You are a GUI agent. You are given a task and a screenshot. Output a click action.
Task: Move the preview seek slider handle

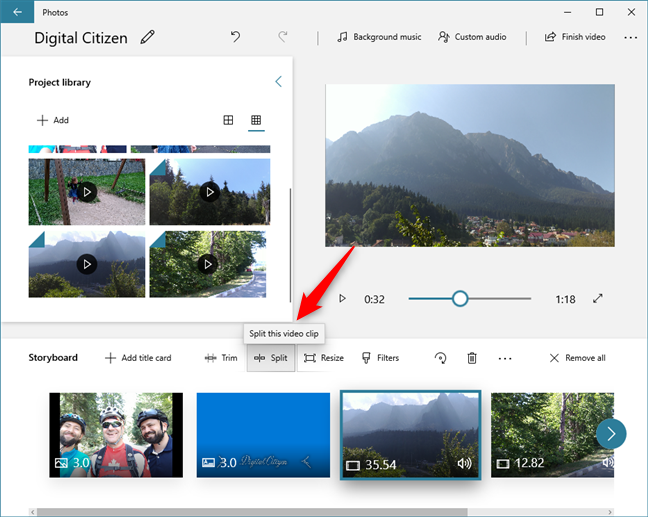(x=460, y=298)
